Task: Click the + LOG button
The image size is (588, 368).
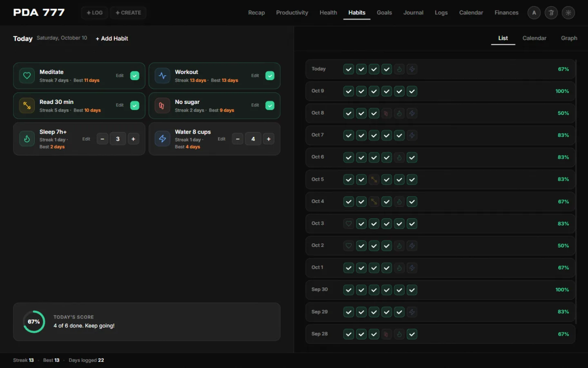Action: (94, 13)
